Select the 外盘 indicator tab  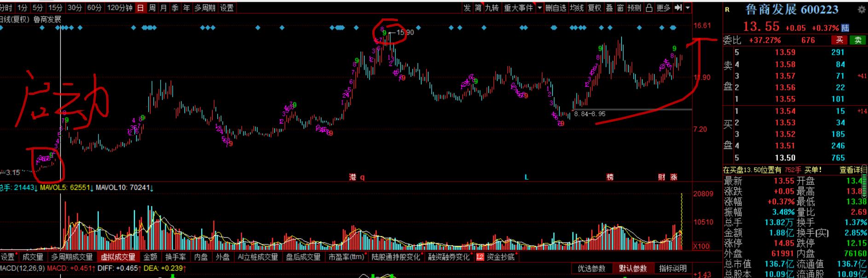pyautogui.click(x=223, y=257)
